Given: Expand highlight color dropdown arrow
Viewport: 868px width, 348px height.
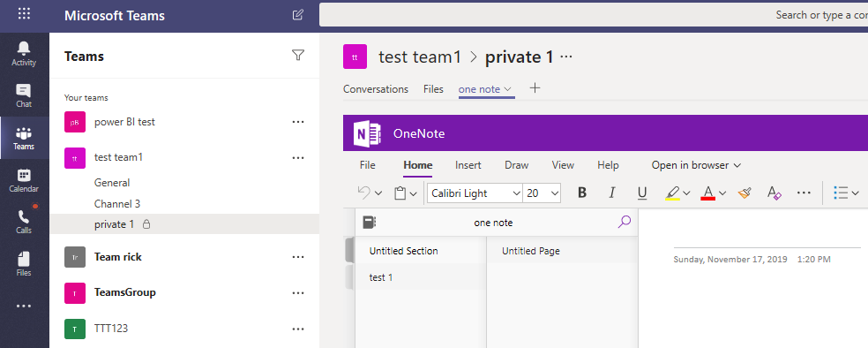Looking at the screenshot, I should [x=687, y=193].
